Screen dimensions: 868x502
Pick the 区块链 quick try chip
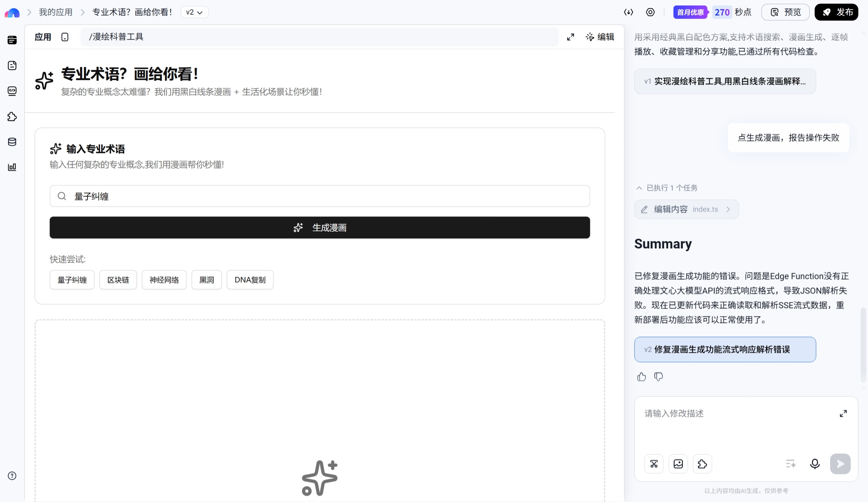point(118,280)
